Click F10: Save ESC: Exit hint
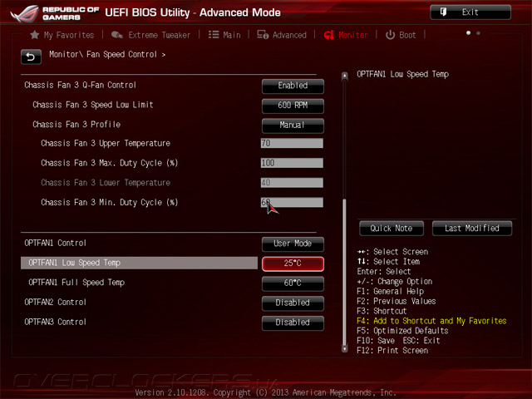Image resolution: width=532 pixels, height=399 pixels. coord(398,341)
